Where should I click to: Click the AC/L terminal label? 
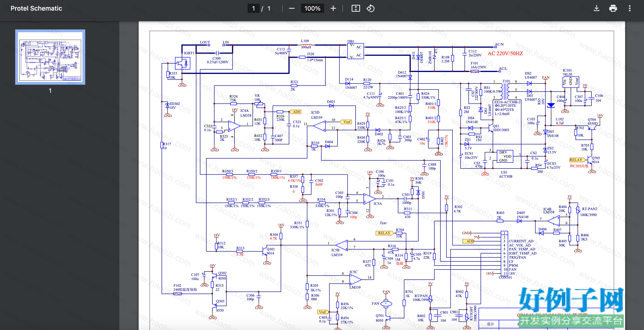[503, 68]
